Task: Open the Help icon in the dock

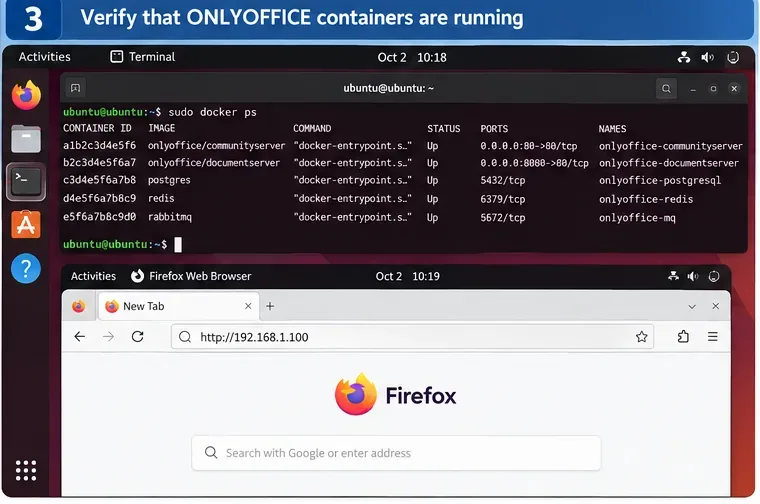Action: pos(26,268)
